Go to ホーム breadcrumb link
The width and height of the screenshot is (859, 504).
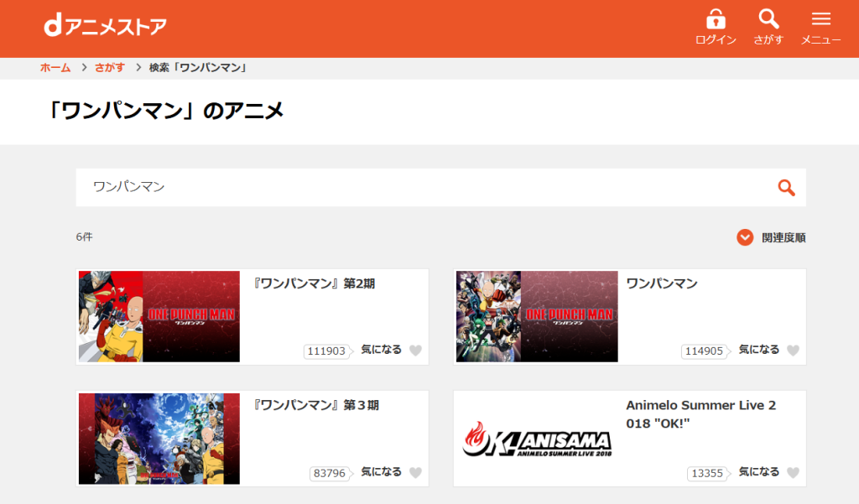[x=55, y=67]
